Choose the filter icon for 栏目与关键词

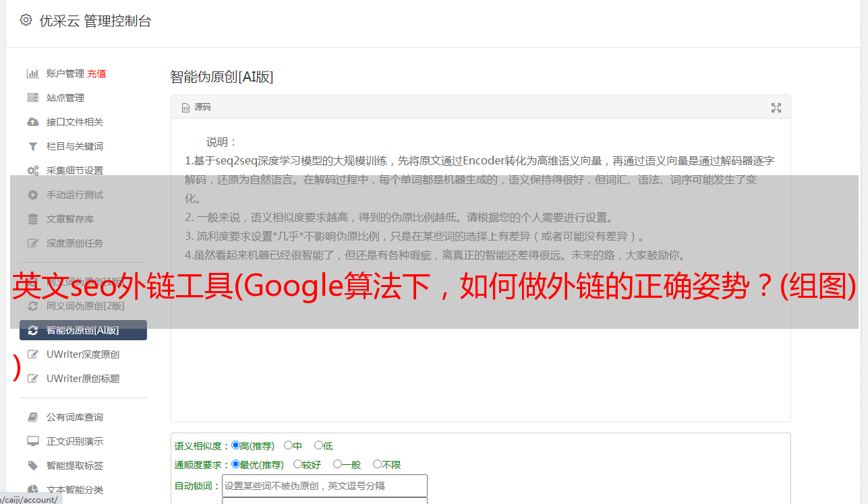pos(32,146)
